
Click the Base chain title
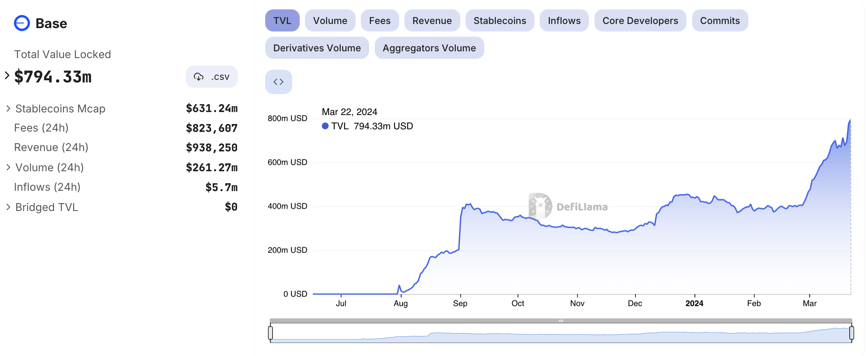[x=51, y=23]
